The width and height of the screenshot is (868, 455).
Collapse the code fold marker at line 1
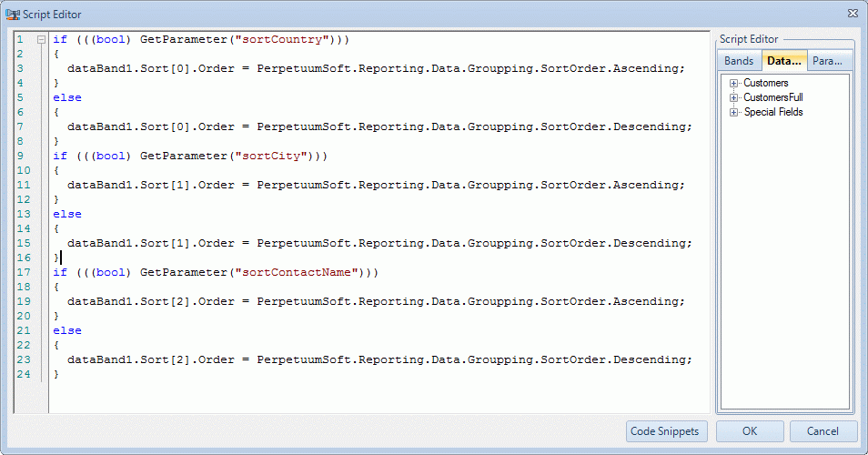click(x=41, y=40)
